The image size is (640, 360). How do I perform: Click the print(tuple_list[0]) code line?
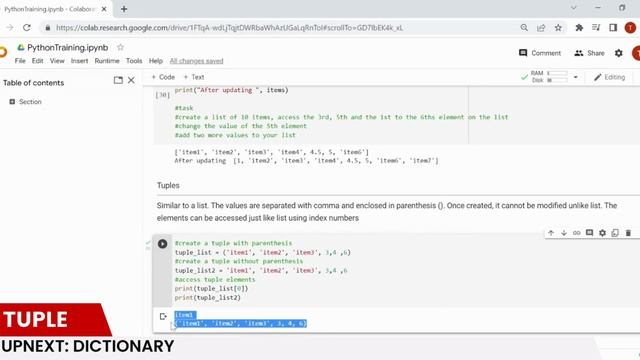pos(211,288)
